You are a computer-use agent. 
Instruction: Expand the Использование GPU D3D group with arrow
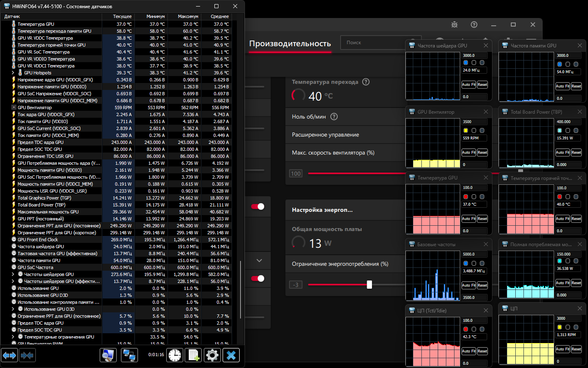(13, 309)
